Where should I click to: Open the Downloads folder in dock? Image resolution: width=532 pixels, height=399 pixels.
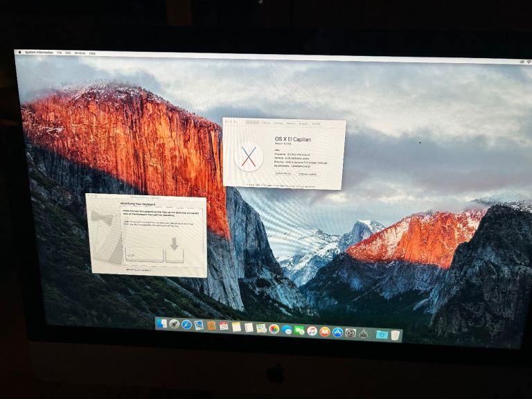tap(381, 335)
